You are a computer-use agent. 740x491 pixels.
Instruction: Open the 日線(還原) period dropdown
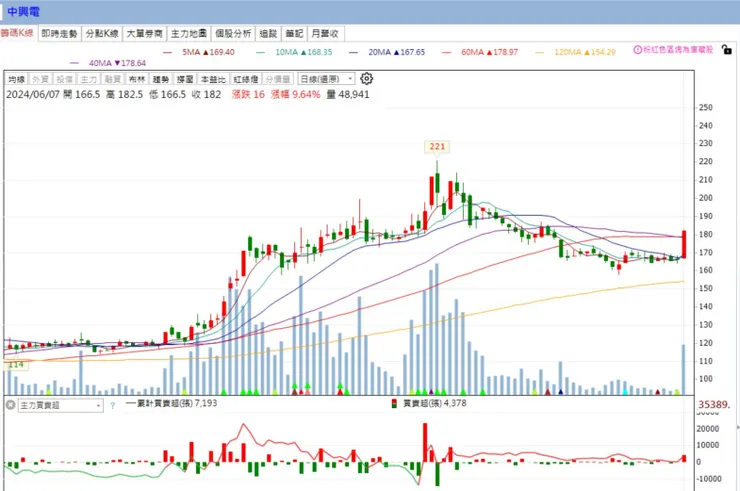326,79
